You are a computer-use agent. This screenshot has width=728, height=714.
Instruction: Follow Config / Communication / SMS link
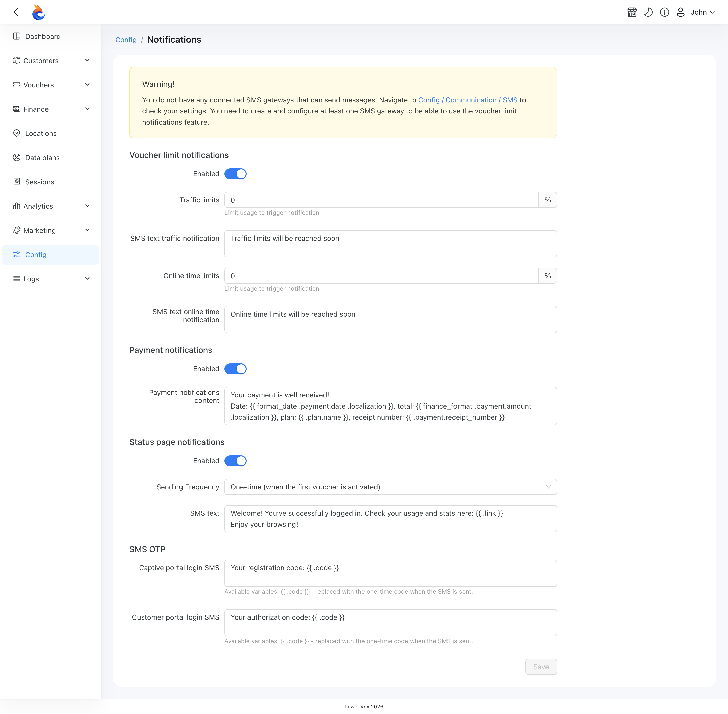[468, 100]
